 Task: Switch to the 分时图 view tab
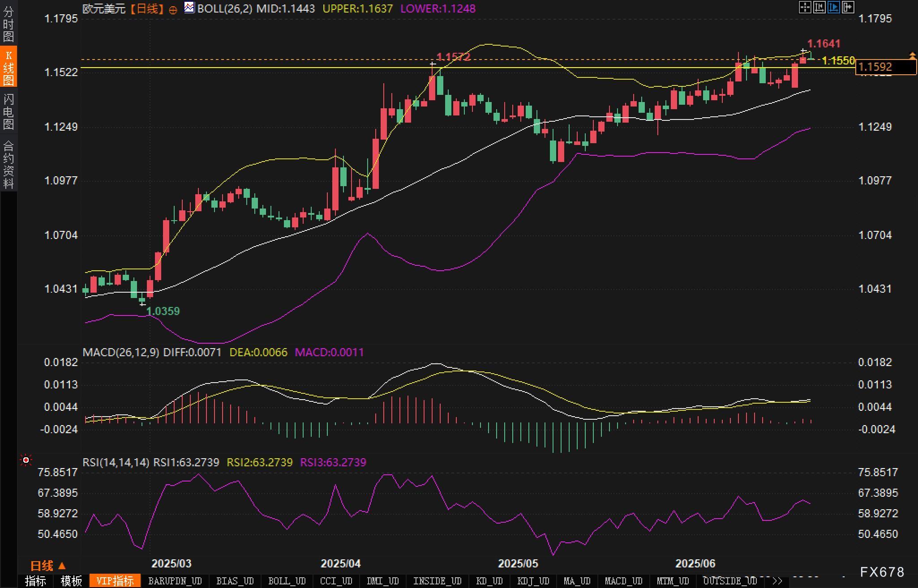click(x=9, y=23)
